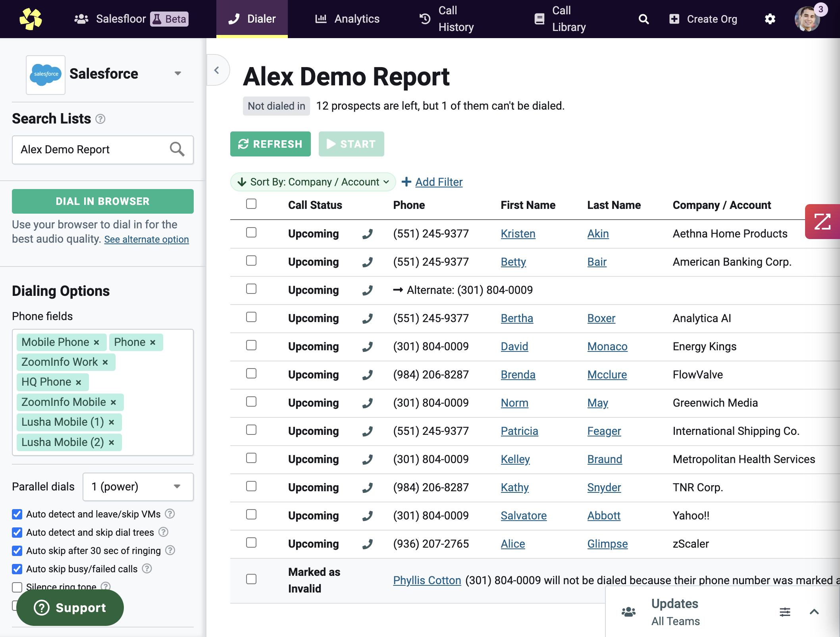The height and width of the screenshot is (637, 840).
Task: Open the search magnifier in top bar
Action: (x=643, y=19)
